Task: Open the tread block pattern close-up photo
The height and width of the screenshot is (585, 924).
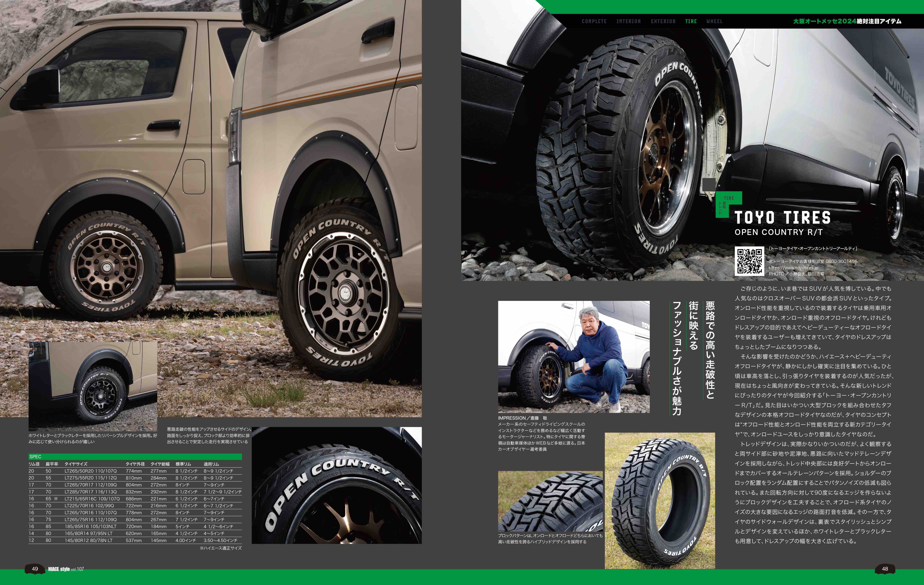Action: 551,501
